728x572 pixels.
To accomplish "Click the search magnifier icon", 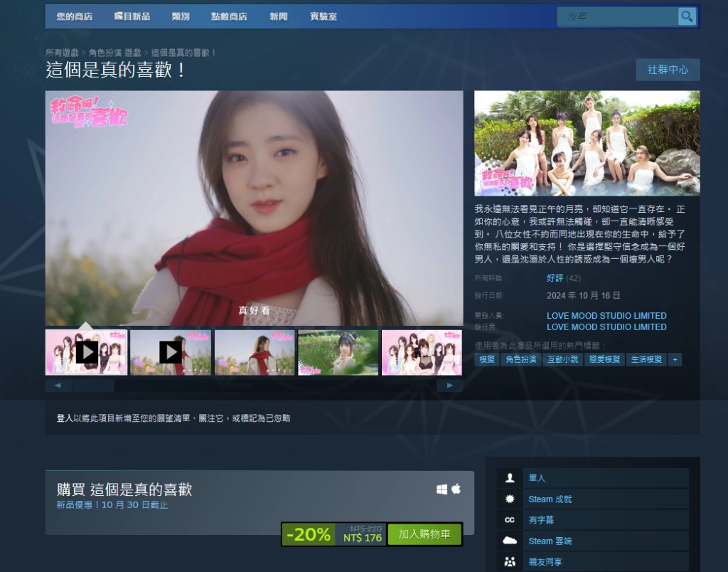I will [x=686, y=16].
